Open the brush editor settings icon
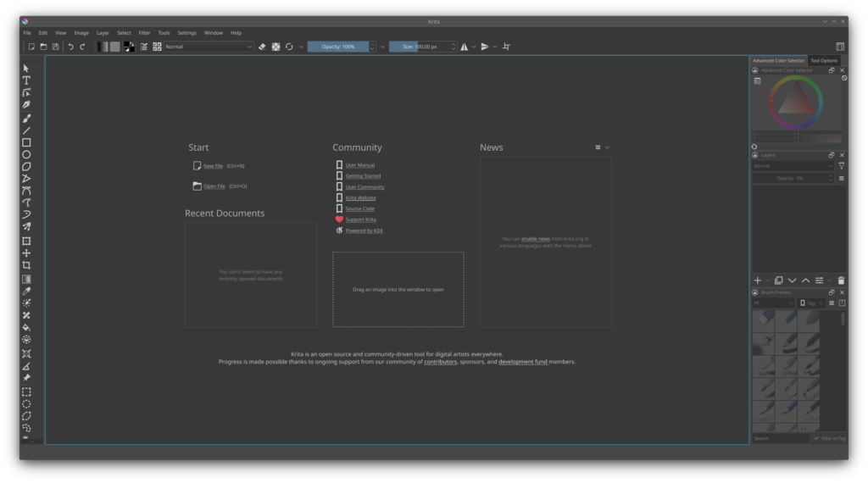The width and height of the screenshot is (868, 483). 144,47
